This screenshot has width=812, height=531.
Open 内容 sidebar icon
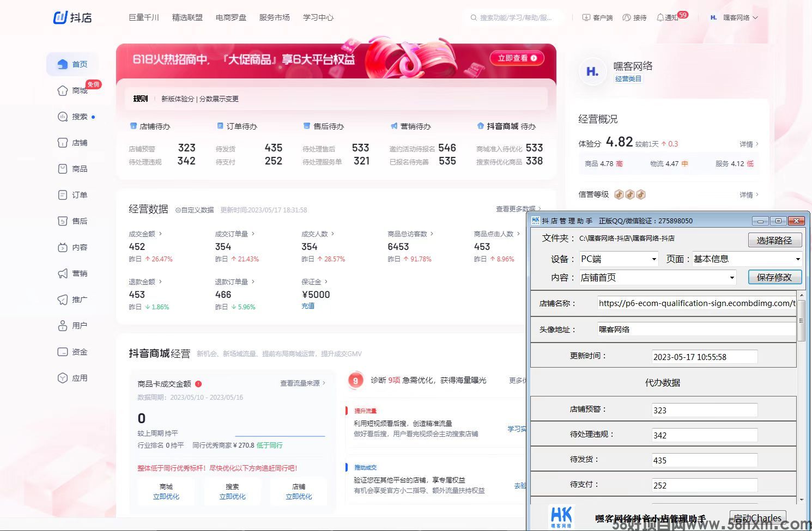[x=63, y=247]
